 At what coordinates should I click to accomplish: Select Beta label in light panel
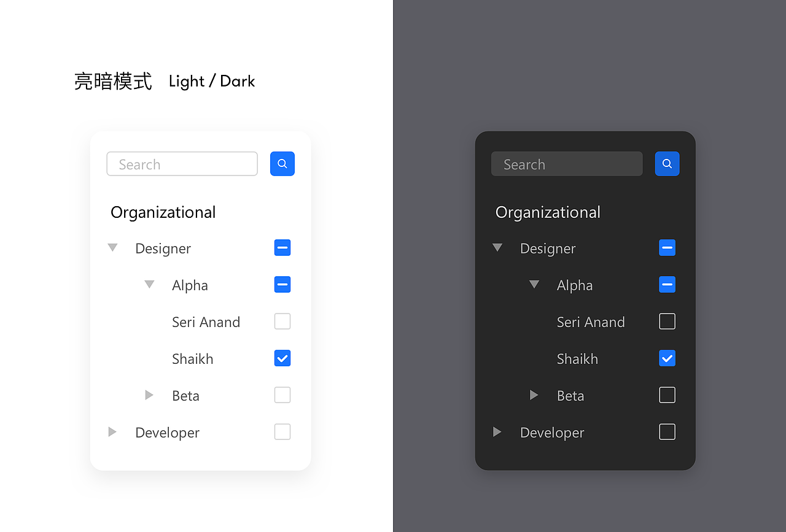(185, 396)
